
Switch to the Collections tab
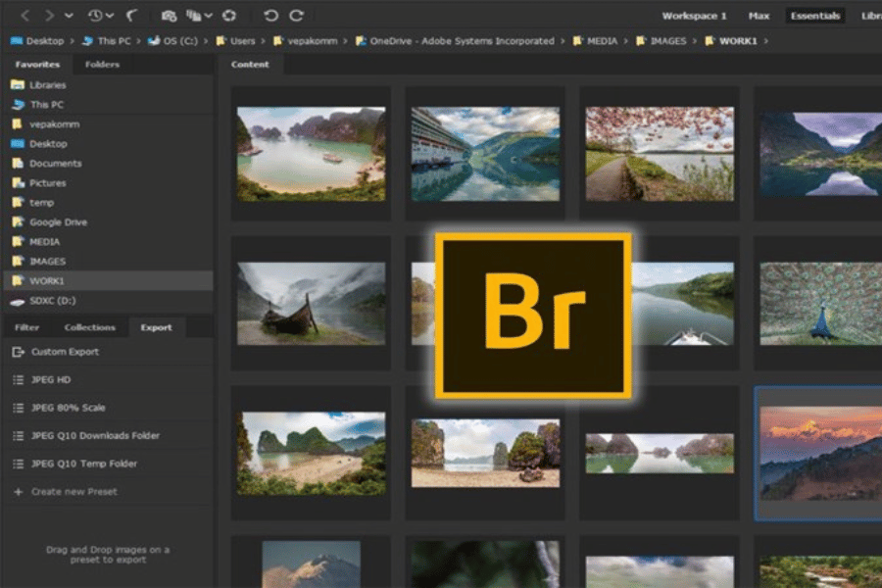pos(89,327)
